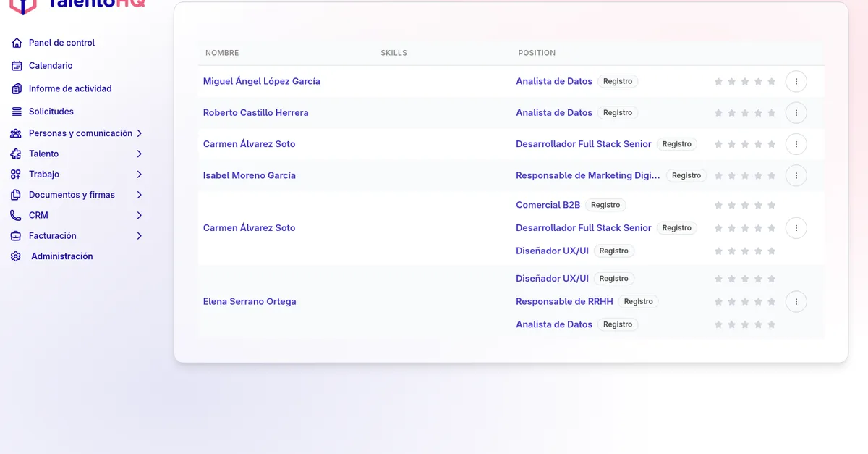Expand the Facturación submenu chevron
The height and width of the screenshot is (454, 868).
(140, 236)
